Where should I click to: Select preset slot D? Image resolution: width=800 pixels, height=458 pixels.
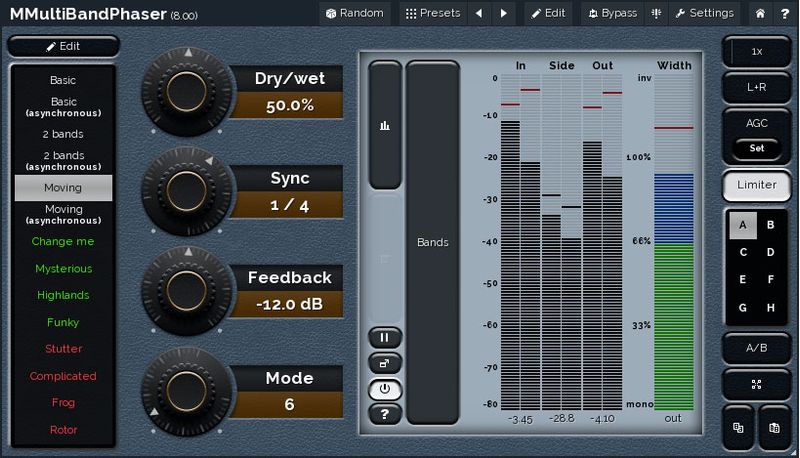coord(770,252)
